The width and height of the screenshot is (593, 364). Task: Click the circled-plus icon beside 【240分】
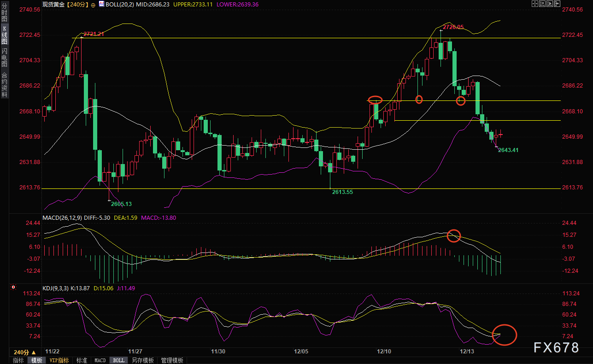94,4
